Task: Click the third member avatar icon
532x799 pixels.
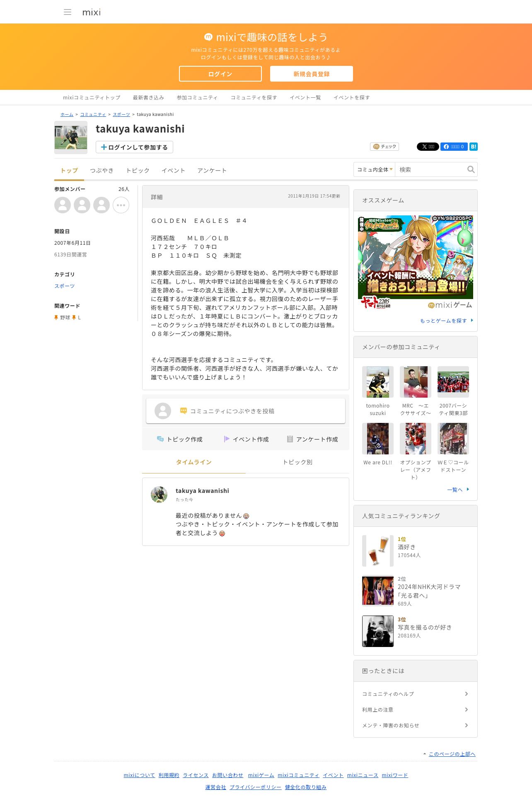Action: coord(102,205)
